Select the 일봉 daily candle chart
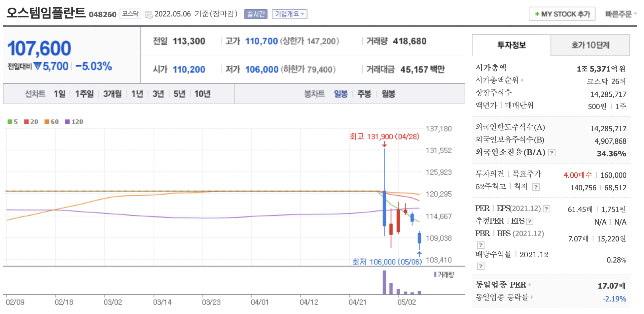The height and width of the screenshot is (314, 644). pos(340,94)
